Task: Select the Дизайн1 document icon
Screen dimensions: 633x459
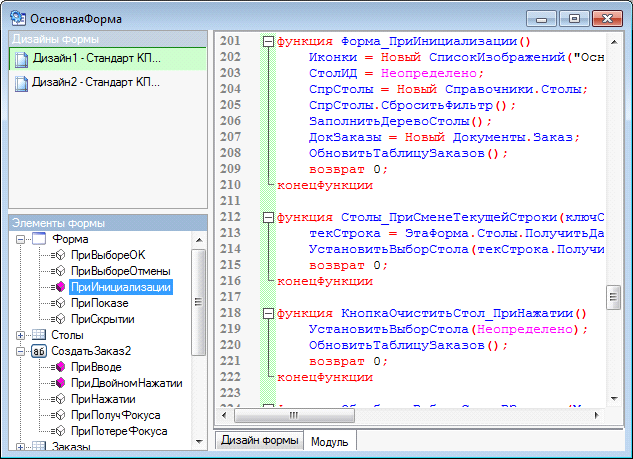Action: tap(21, 59)
